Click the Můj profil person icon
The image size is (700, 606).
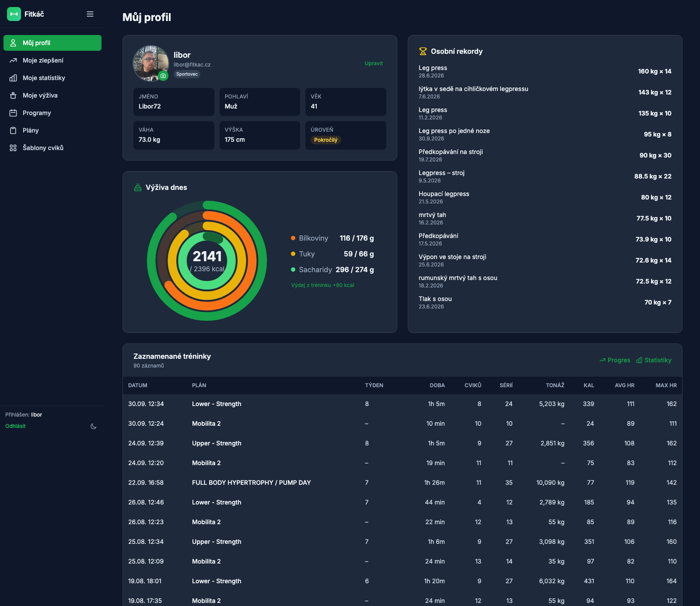13,43
